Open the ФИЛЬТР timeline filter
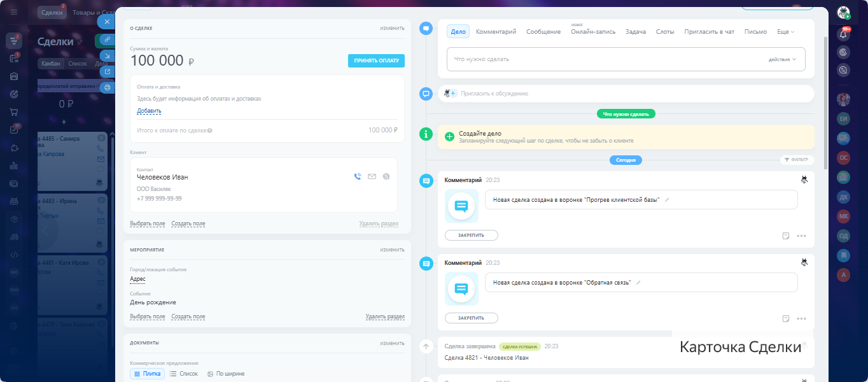Viewport: 868px width, 382px height. (796, 160)
